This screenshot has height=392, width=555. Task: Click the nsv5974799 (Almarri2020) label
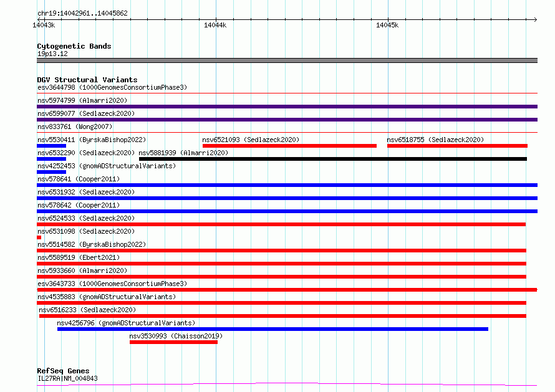(x=82, y=100)
